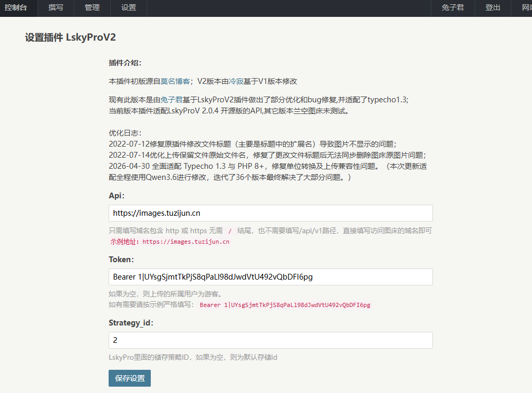Open the 撰写 menu item
This screenshot has height=393, width=532.
[x=56, y=7]
